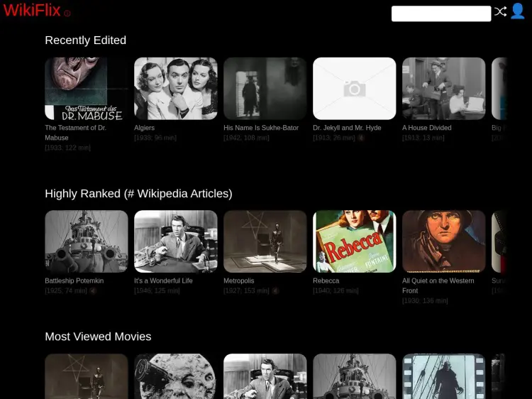532x399 pixels.
Task: Click the WikiFlix logo
Action: (31, 10)
